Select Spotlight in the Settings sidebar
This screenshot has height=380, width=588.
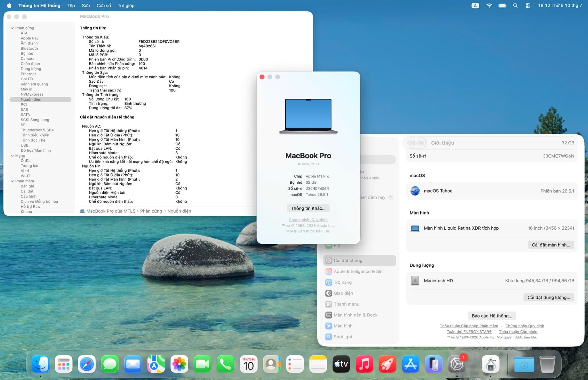(x=360, y=337)
